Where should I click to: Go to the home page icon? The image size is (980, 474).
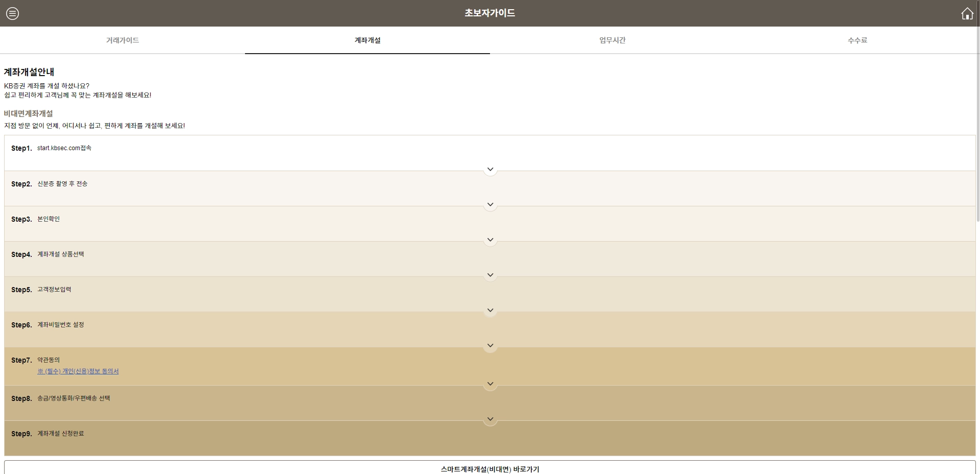point(967,13)
